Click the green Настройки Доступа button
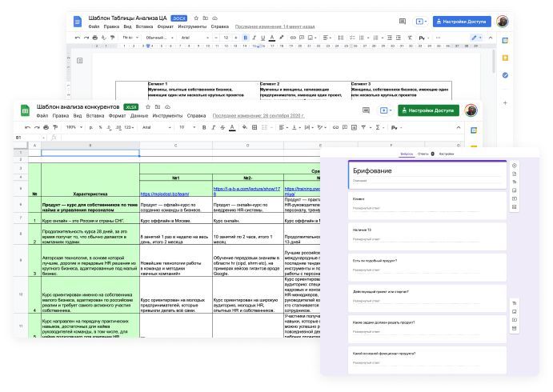 coord(428,110)
